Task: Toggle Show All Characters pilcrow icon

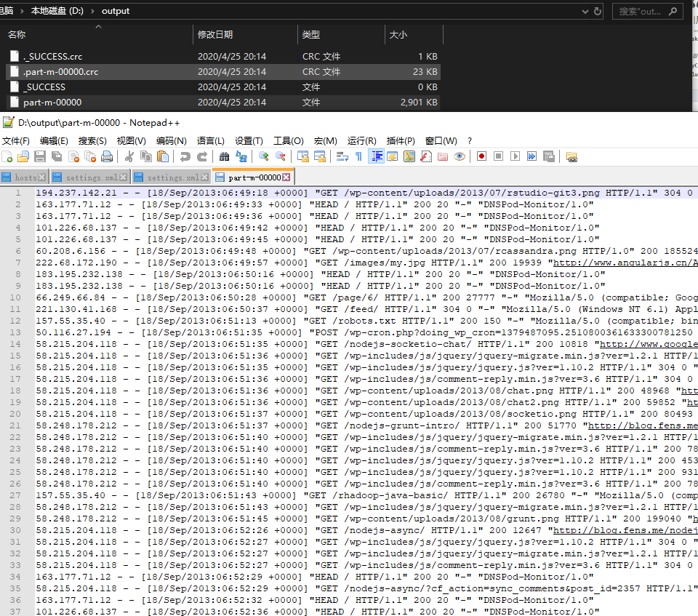Action: click(x=358, y=156)
